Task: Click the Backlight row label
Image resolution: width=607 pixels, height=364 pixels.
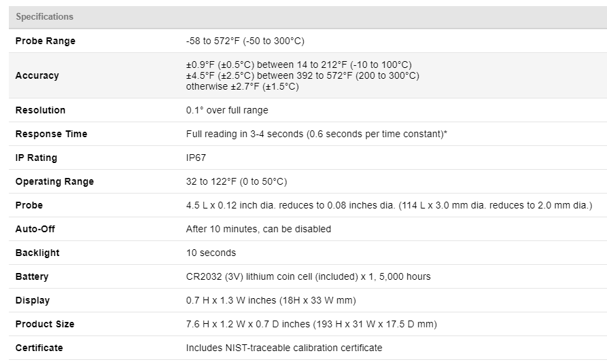Action: (37, 253)
